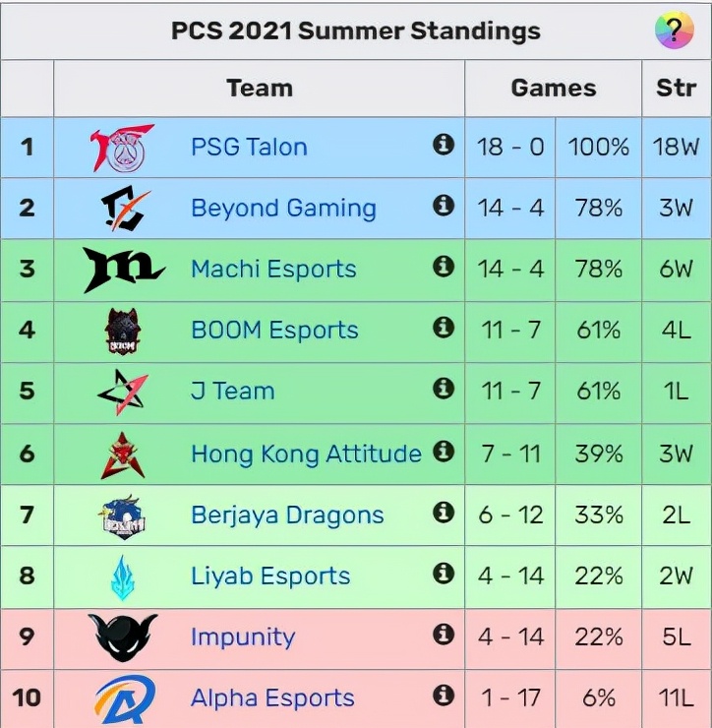Click the info icon for Liyab Esports

pyautogui.click(x=444, y=573)
